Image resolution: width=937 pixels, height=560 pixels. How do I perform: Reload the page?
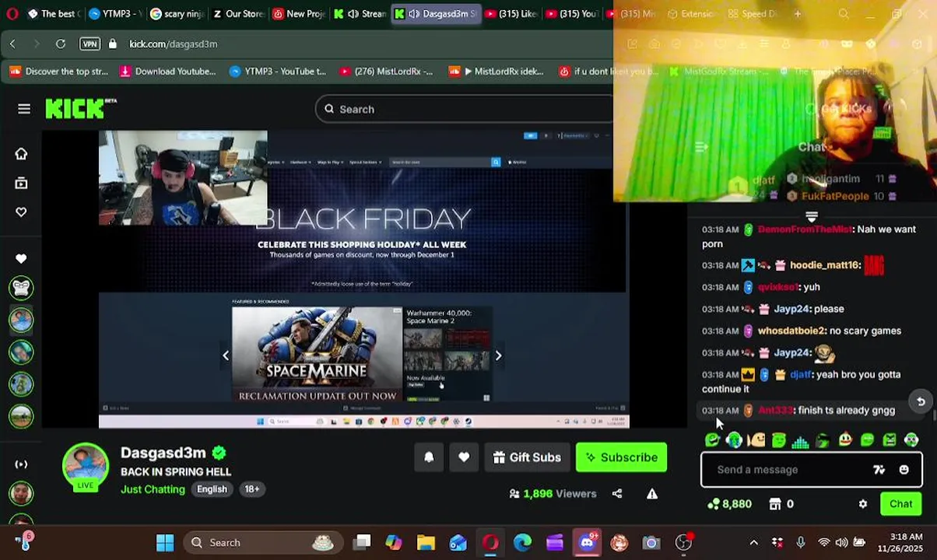(x=61, y=44)
